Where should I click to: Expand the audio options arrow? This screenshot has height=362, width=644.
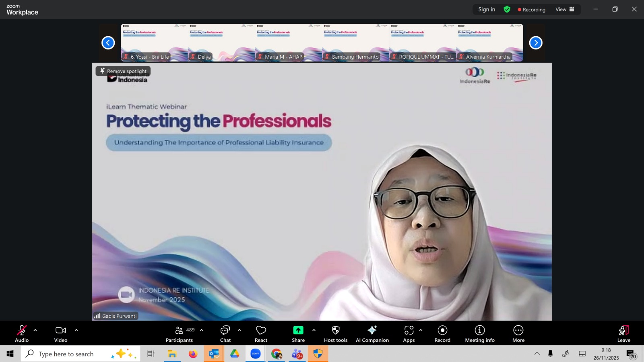[x=35, y=330]
